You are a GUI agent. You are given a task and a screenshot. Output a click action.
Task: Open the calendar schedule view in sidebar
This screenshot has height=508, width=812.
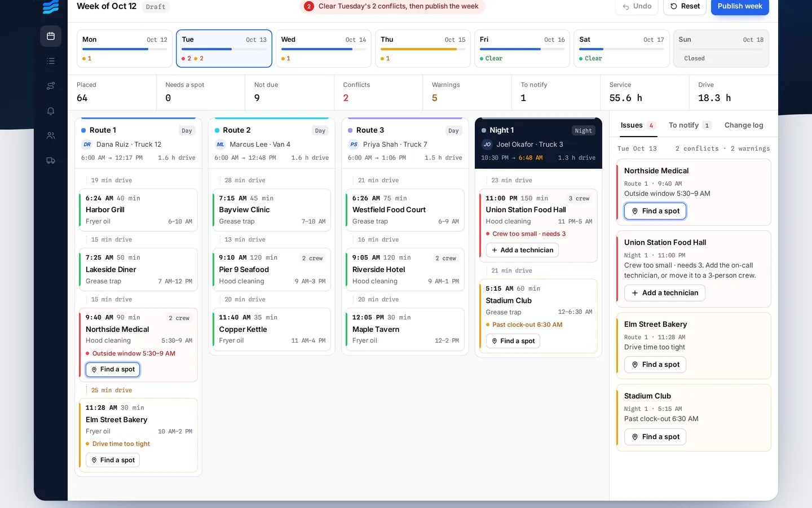point(51,36)
